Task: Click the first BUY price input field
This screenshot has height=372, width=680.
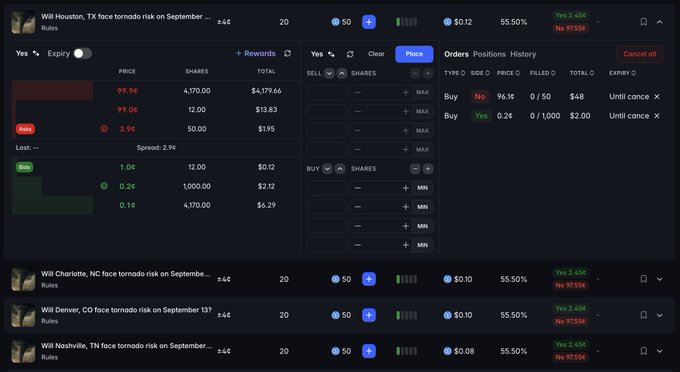Action: (327, 188)
